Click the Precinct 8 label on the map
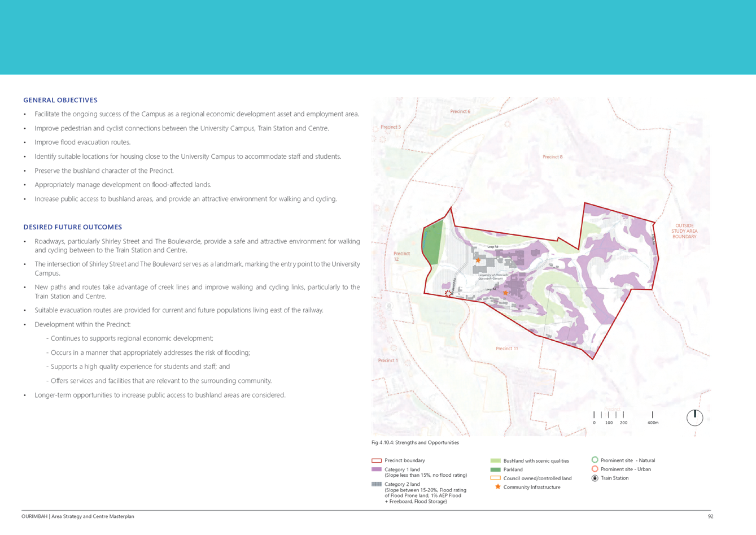The height and width of the screenshot is (535, 756). click(x=552, y=157)
